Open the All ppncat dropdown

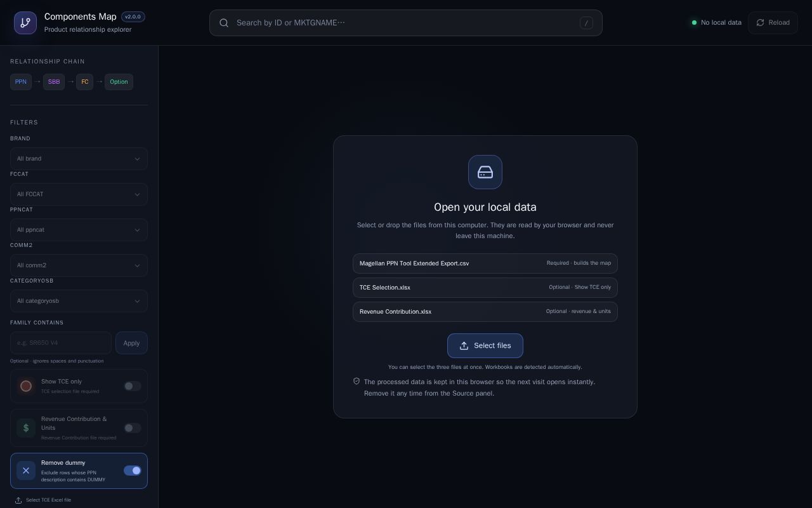click(79, 230)
